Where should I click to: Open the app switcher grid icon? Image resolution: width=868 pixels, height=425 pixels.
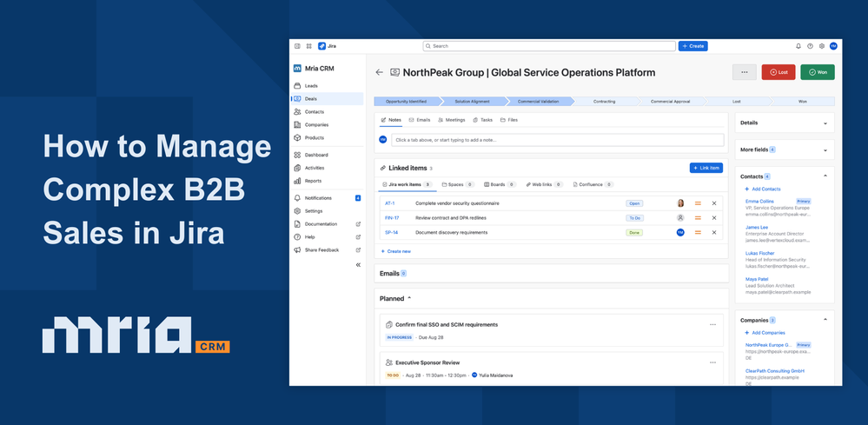point(309,46)
